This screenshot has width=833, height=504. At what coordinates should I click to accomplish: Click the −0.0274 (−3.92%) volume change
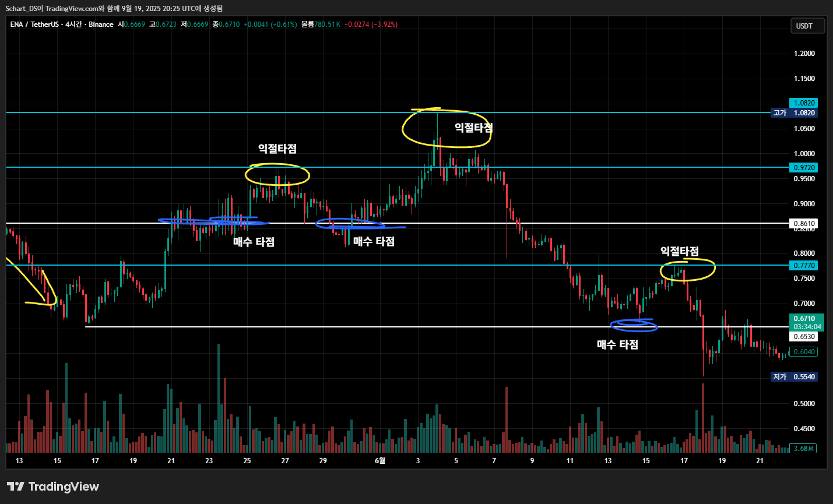coord(371,24)
